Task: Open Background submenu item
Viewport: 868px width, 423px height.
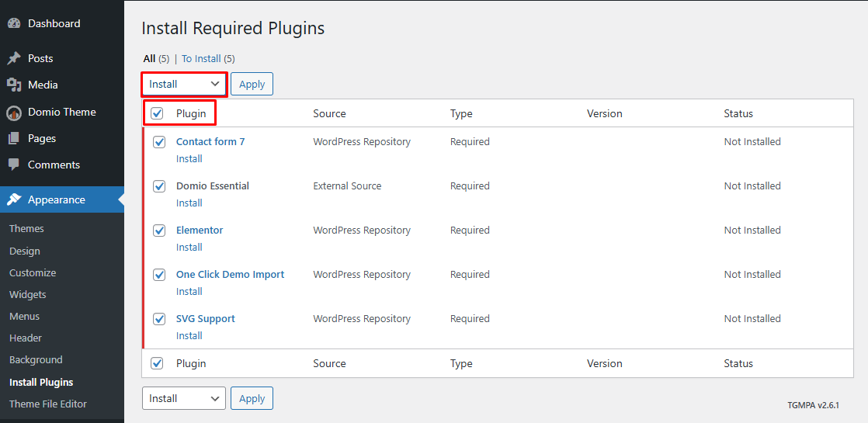Action: [36, 360]
